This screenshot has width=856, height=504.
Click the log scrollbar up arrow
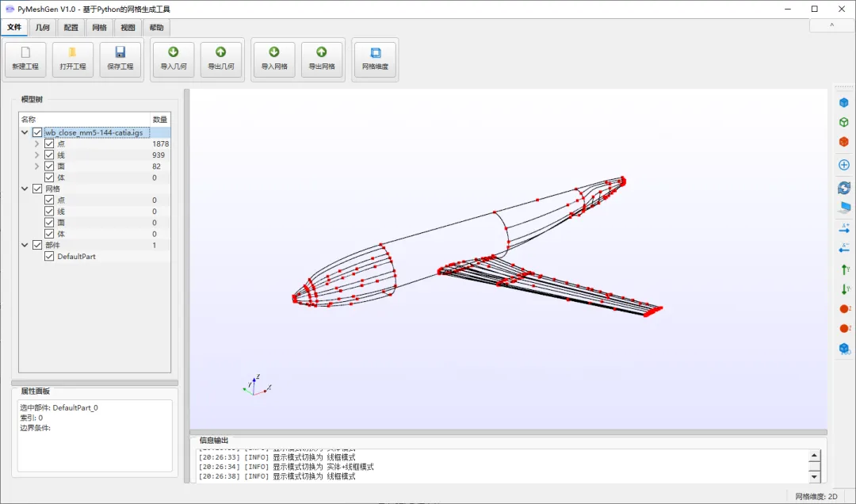[814, 456]
